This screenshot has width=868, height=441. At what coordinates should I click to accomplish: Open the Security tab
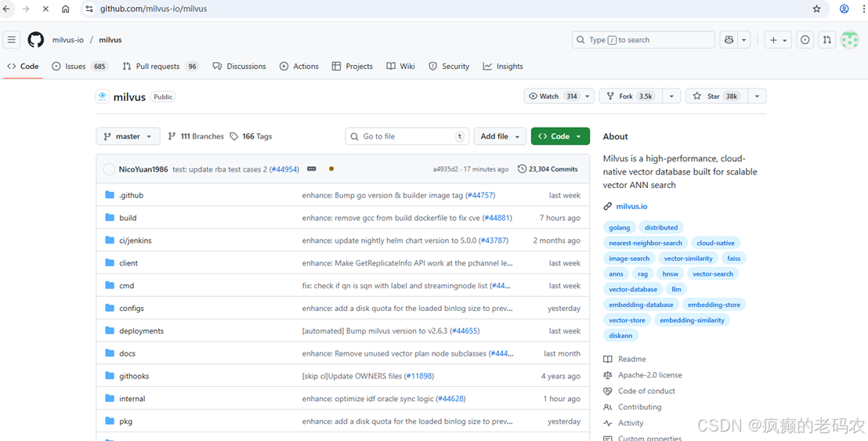point(449,67)
